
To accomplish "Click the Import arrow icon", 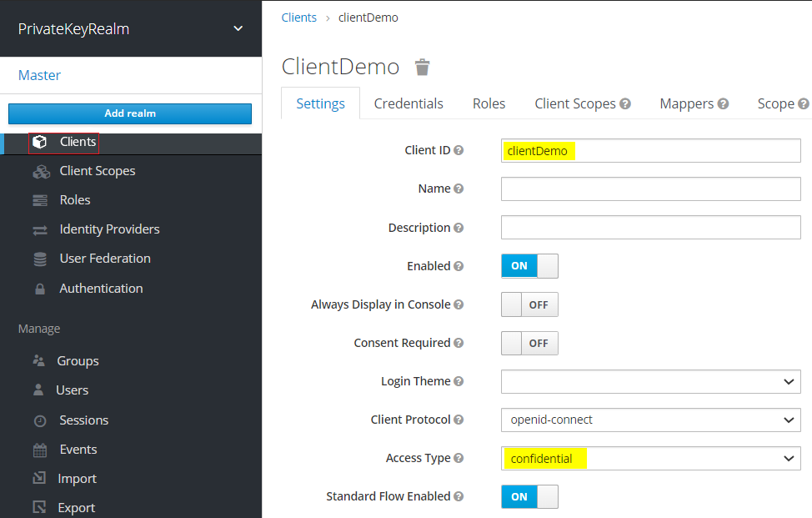I will [x=39, y=478].
